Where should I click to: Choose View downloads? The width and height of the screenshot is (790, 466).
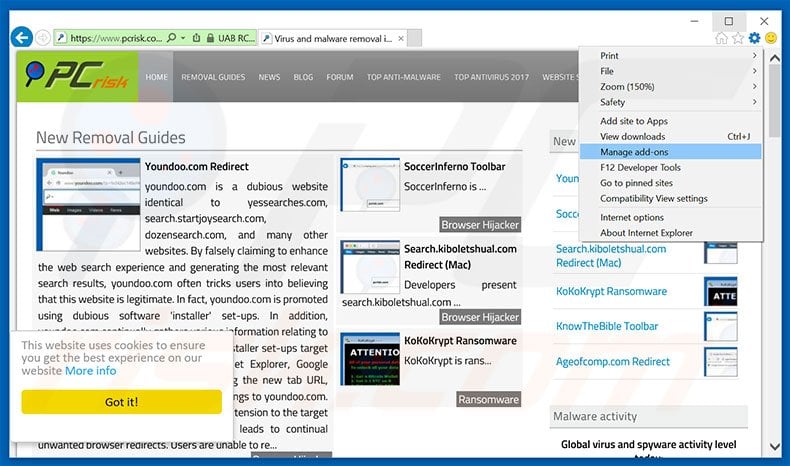[x=671, y=137]
